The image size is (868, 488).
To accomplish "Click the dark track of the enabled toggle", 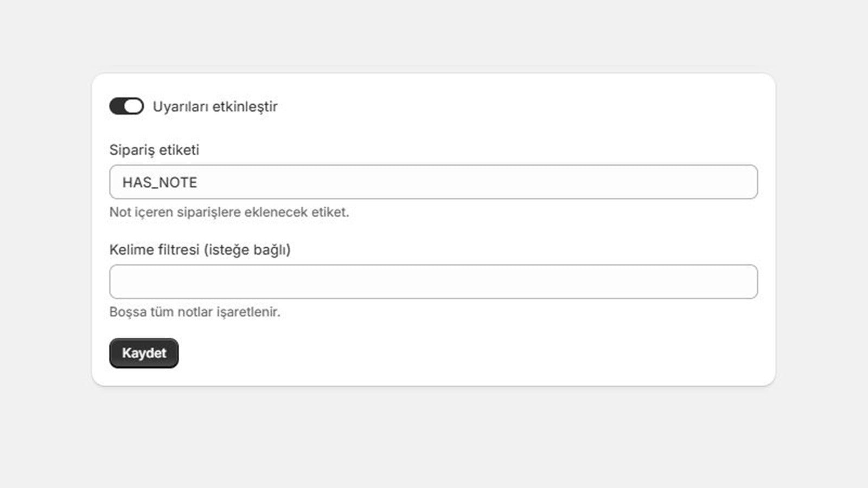I will [x=117, y=106].
